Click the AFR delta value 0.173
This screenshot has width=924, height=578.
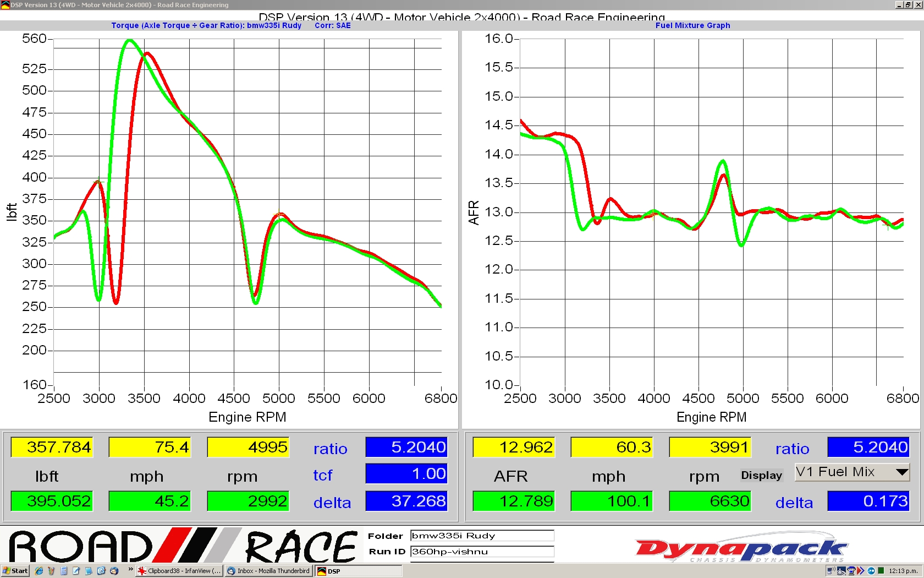pos(868,501)
